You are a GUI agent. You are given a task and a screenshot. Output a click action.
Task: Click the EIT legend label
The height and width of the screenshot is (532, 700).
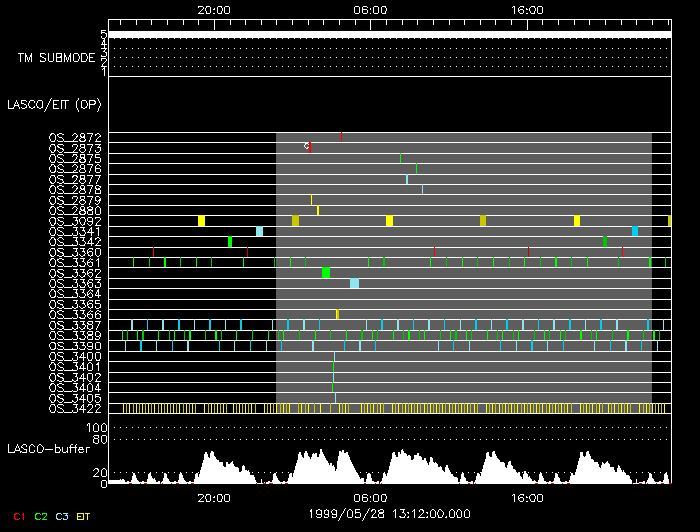click(84, 516)
